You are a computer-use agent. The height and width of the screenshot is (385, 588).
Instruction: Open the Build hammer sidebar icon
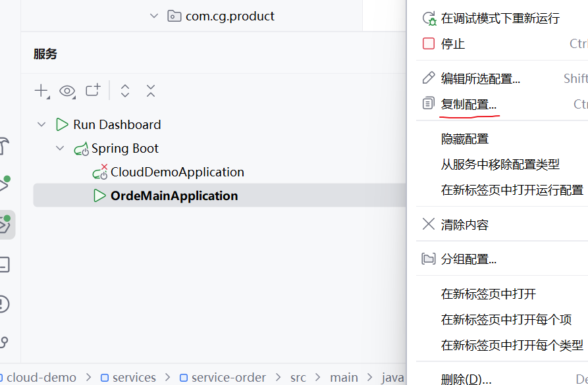(4, 146)
